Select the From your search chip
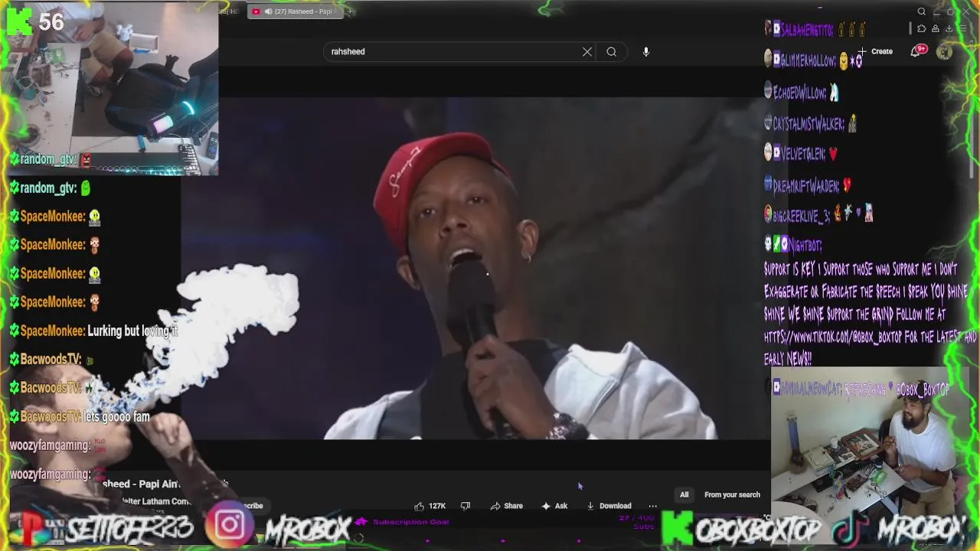The image size is (980, 551). (732, 494)
